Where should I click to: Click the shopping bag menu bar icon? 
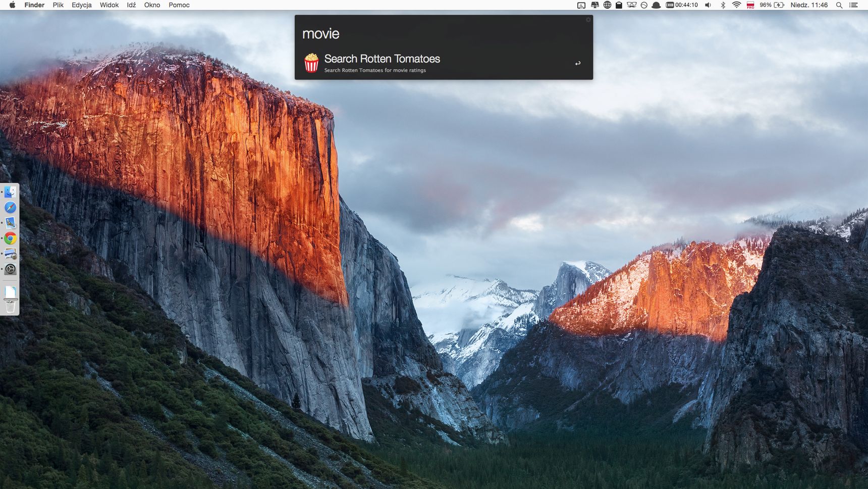click(x=619, y=5)
